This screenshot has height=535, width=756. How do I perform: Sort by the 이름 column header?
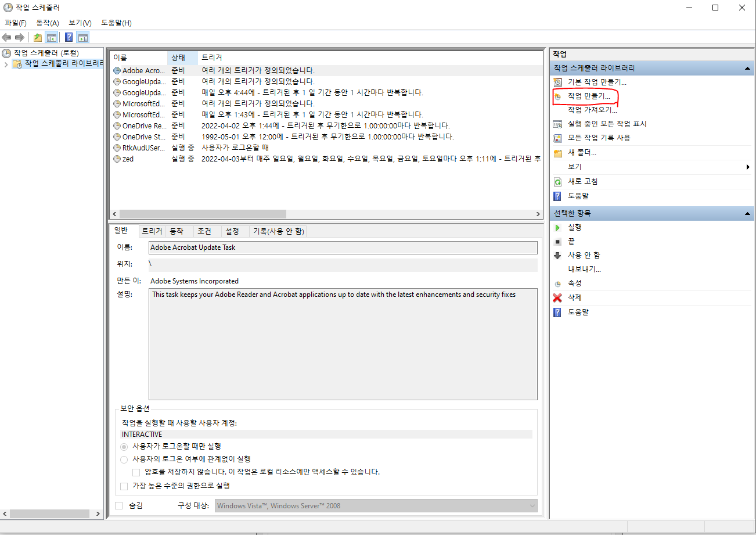click(x=138, y=58)
